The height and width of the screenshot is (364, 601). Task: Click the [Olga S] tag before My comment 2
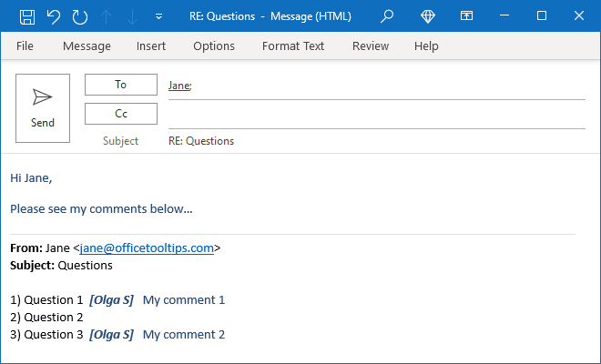point(111,335)
